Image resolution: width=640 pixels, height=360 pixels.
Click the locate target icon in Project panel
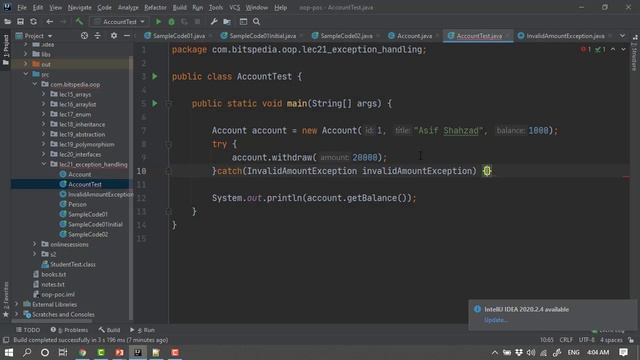coord(84,36)
